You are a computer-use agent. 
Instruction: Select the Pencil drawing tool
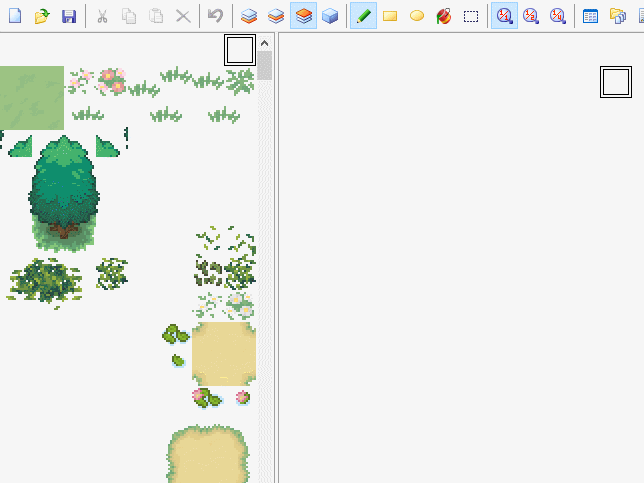tap(363, 16)
